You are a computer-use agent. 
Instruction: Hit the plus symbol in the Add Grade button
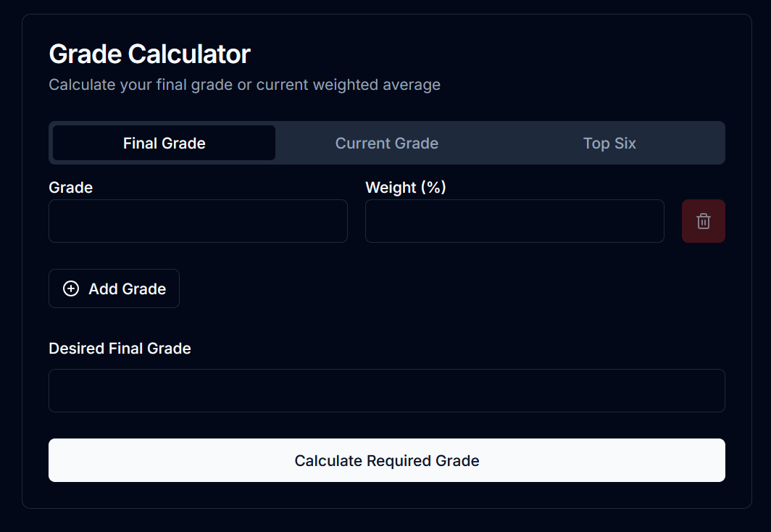click(x=70, y=288)
